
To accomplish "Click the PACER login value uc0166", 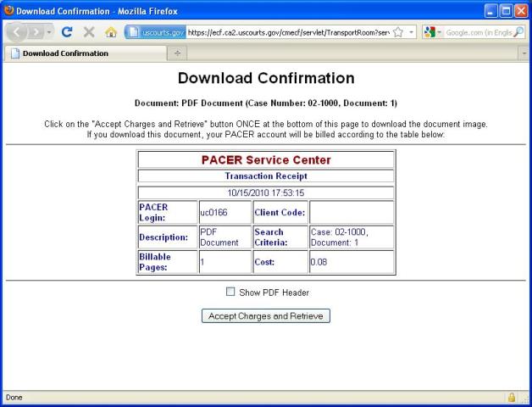I will pos(213,212).
